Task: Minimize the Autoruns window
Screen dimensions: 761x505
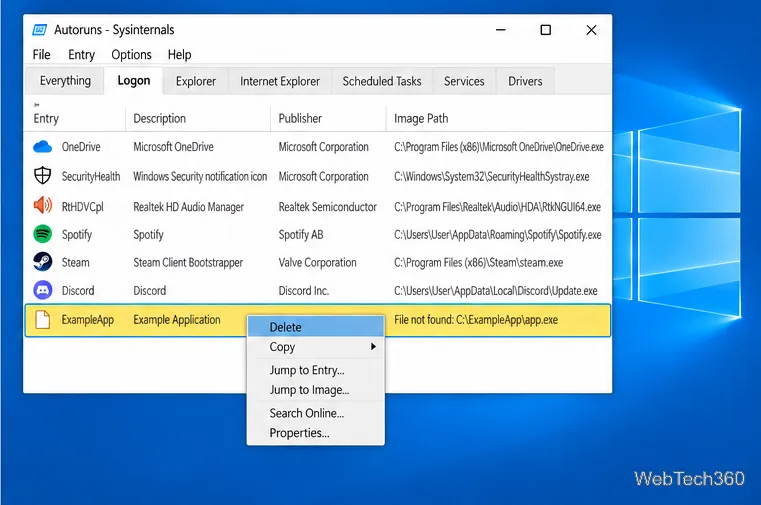Action: [501, 30]
